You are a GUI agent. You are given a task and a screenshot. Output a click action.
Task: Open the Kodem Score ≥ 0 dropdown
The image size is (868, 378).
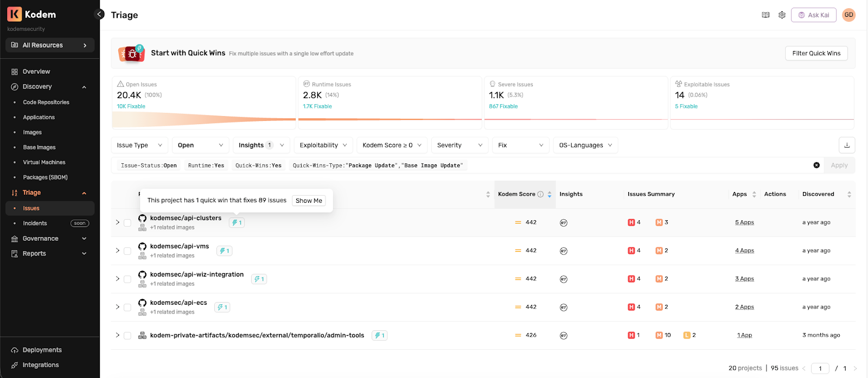tap(392, 145)
